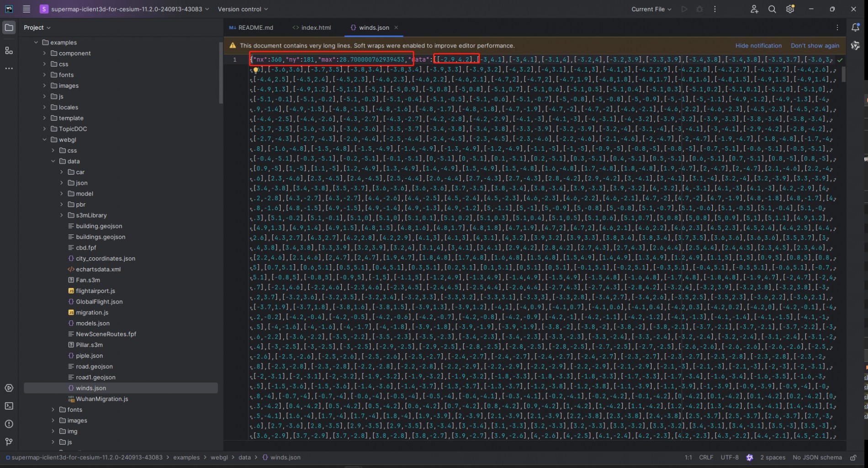
Task: Click the Don't show again link
Action: click(x=815, y=46)
